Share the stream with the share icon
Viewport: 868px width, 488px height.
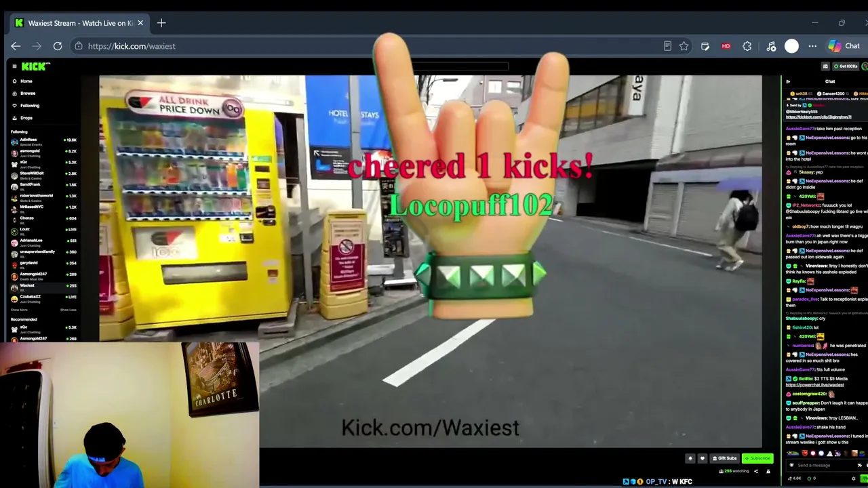point(756,471)
